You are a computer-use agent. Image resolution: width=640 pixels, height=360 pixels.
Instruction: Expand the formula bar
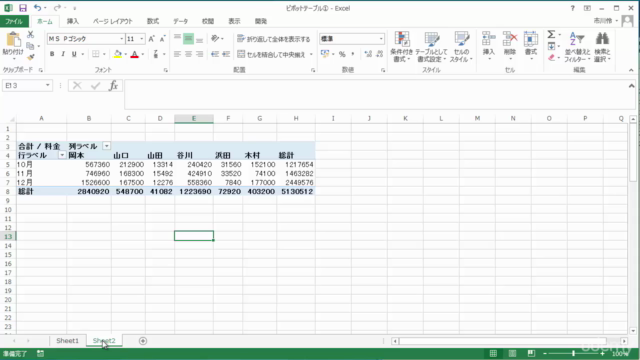(631, 86)
